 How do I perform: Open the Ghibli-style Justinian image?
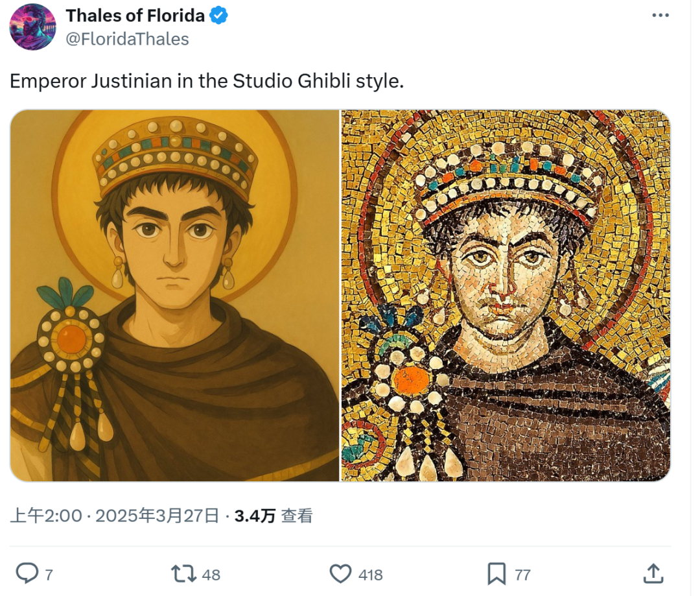point(175,296)
